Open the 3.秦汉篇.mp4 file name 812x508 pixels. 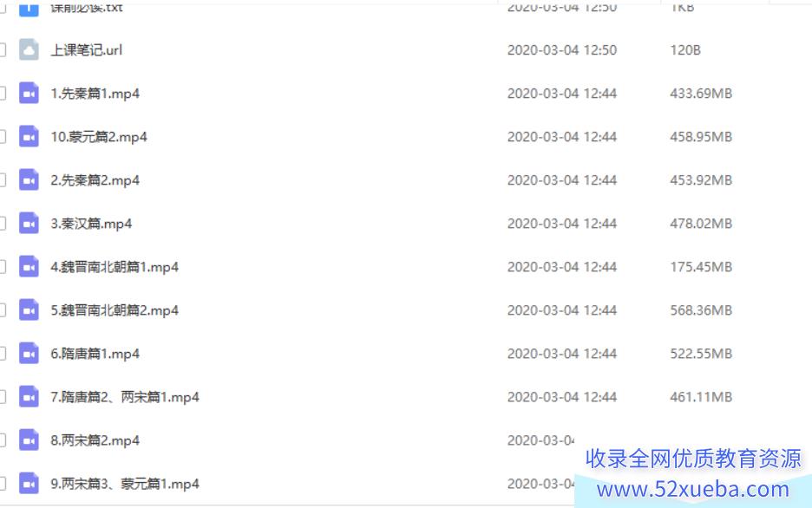91,224
